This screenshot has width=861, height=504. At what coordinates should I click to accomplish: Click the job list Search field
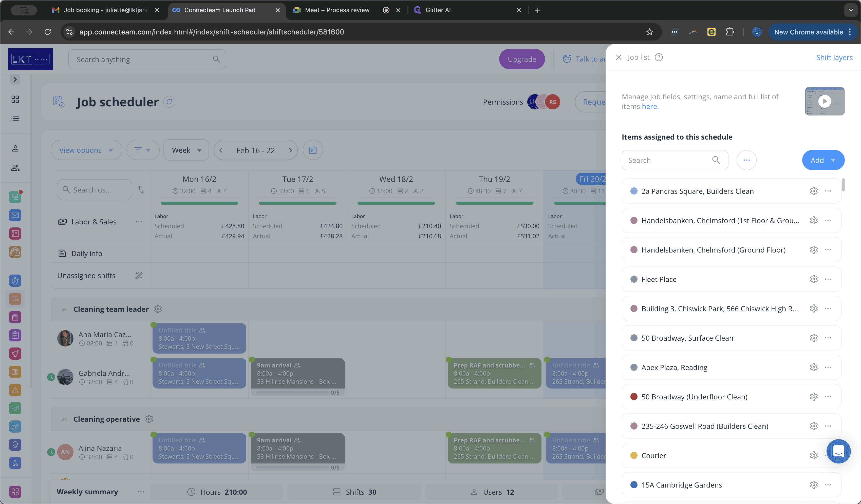click(x=675, y=160)
